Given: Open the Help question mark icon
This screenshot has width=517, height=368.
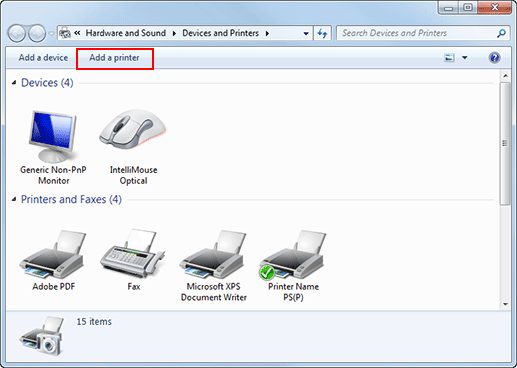Looking at the screenshot, I should (494, 58).
